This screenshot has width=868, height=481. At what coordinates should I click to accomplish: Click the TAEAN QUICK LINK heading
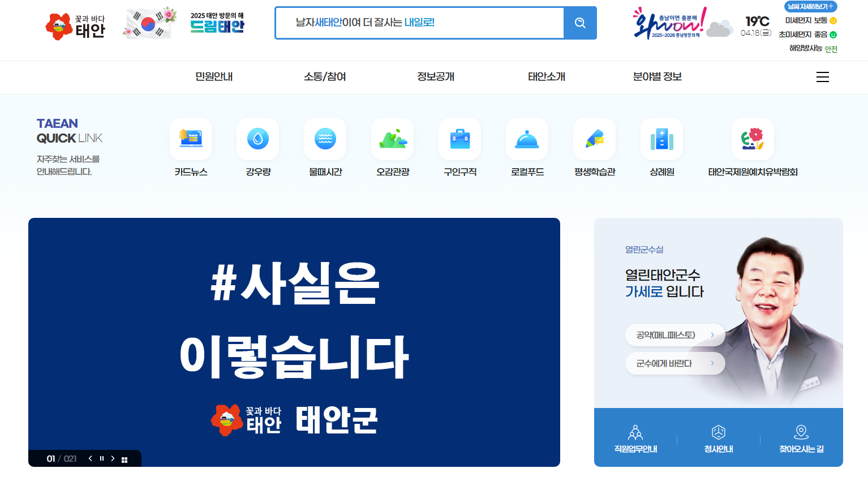point(70,131)
